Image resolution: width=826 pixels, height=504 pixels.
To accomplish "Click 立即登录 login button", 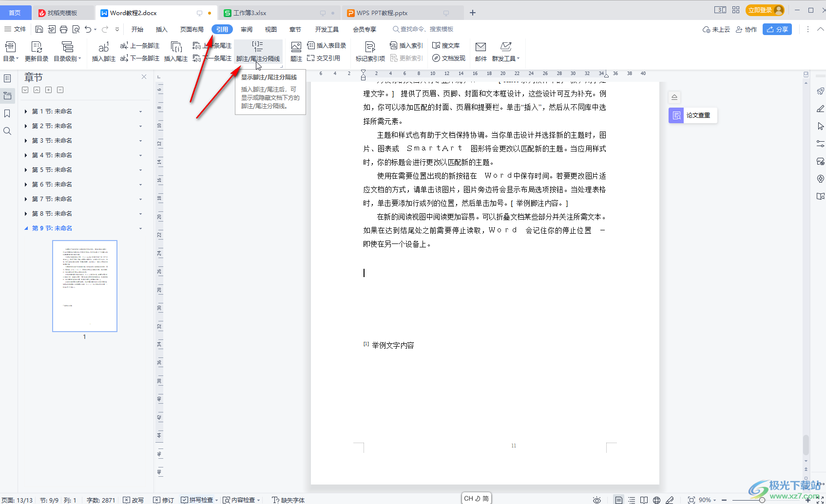I will click(765, 10).
